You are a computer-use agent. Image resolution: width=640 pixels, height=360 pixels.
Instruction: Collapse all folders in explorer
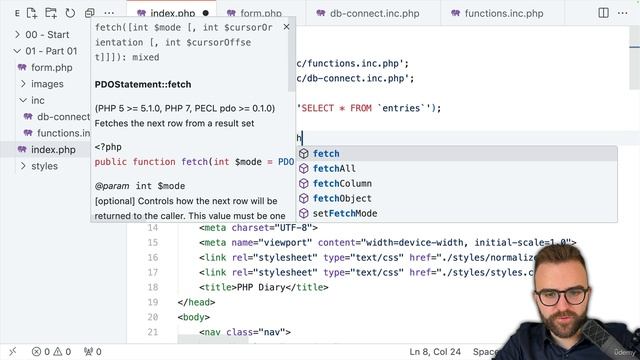pos(89,13)
